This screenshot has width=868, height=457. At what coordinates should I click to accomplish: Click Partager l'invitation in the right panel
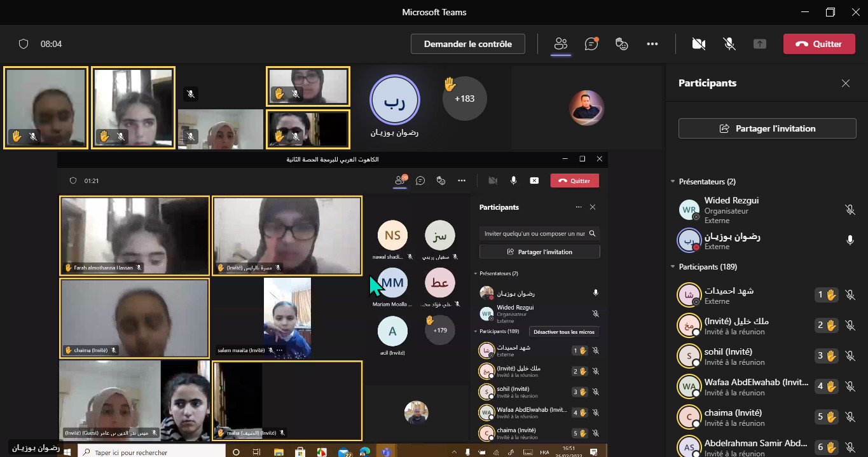coord(767,128)
